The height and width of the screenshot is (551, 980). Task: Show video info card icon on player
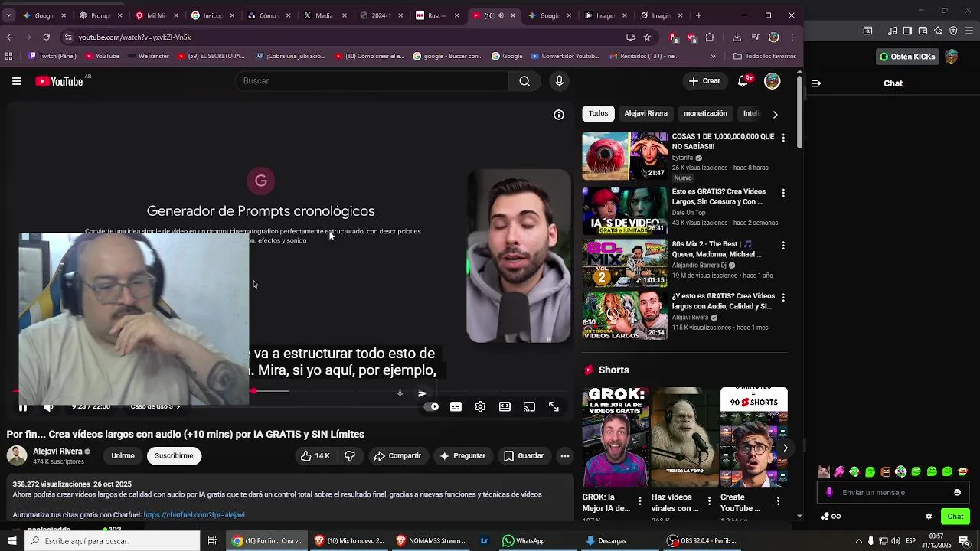tap(559, 115)
